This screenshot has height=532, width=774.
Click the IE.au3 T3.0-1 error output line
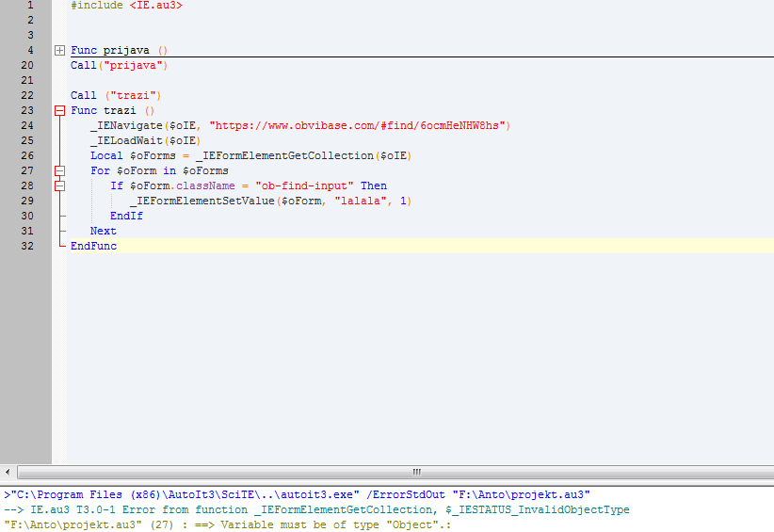pos(316,509)
